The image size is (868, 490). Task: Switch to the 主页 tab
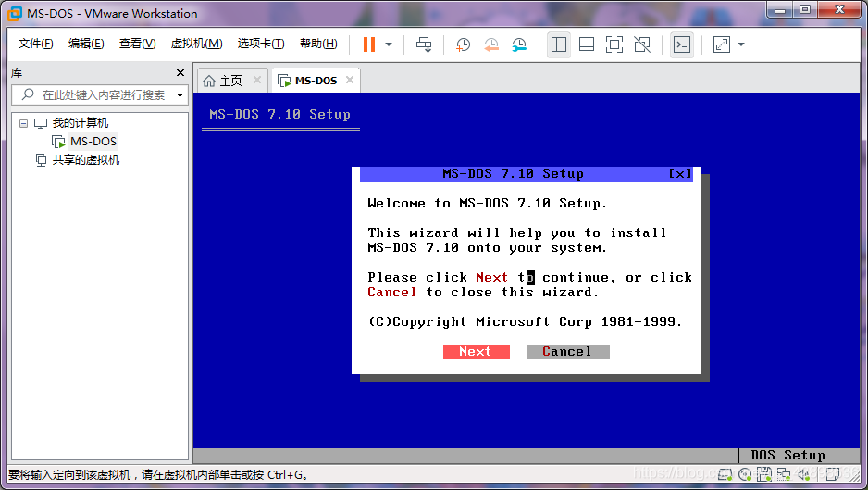(x=230, y=81)
